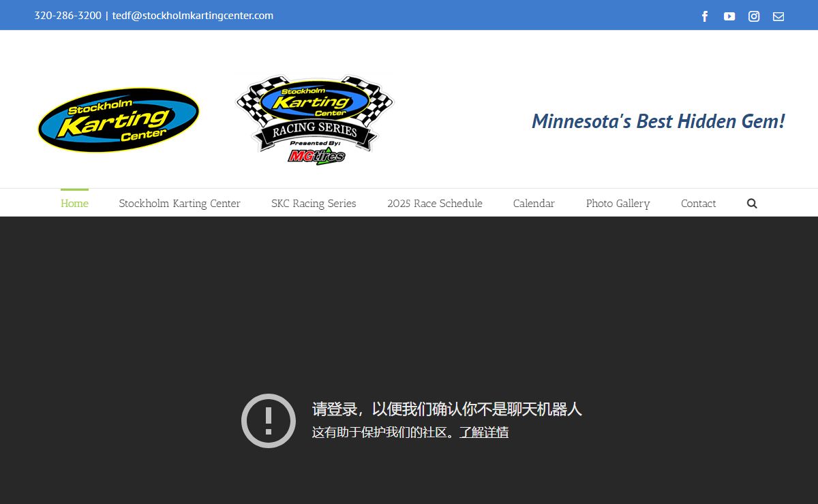Open the search magnifier icon

tap(752, 203)
